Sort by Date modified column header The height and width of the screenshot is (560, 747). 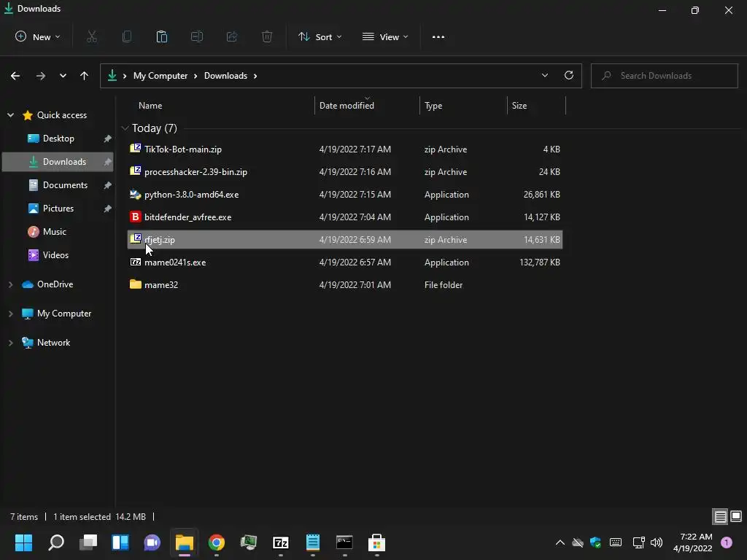pos(347,106)
